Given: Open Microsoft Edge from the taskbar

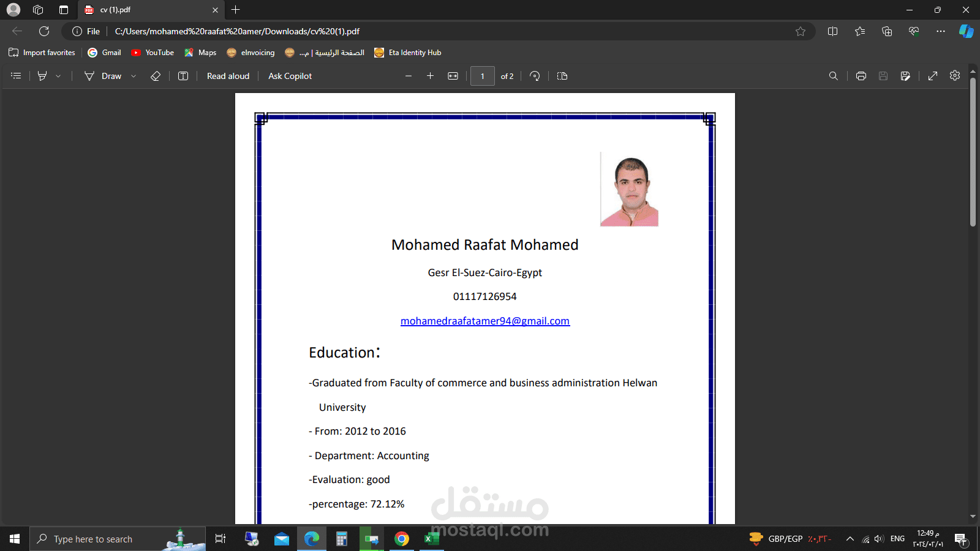Looking at the screenshot, I should click(x=312, y=539).
